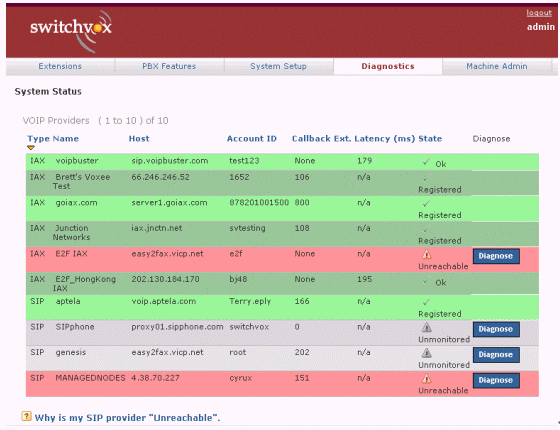This screenshot has width=560, height=430.
Task: Click the help question mark icon
Action: [x=26, y=416]
